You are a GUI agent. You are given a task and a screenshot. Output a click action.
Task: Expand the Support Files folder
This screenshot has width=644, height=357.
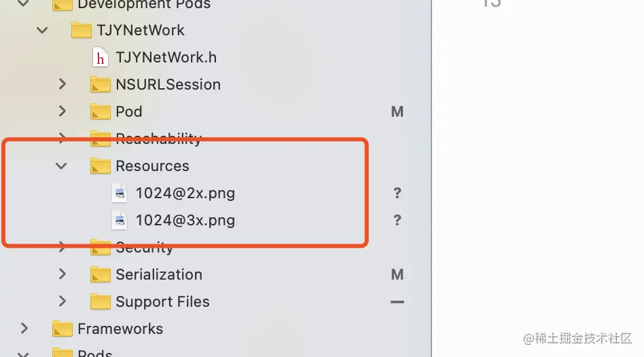pos(62,301)
